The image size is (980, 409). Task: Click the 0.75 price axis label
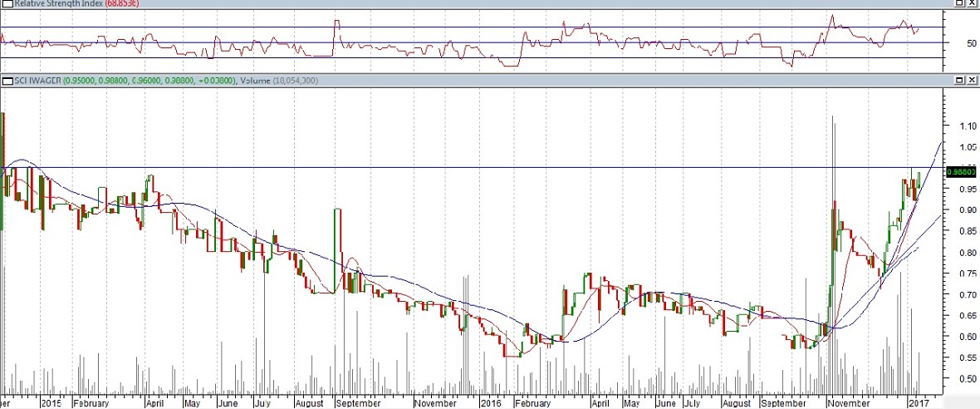965,273
